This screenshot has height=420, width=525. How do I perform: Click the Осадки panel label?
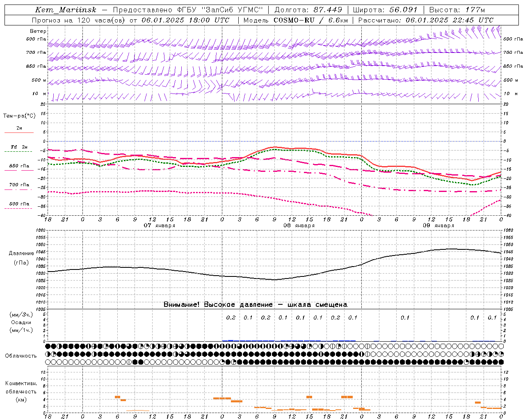coord(21,322)
